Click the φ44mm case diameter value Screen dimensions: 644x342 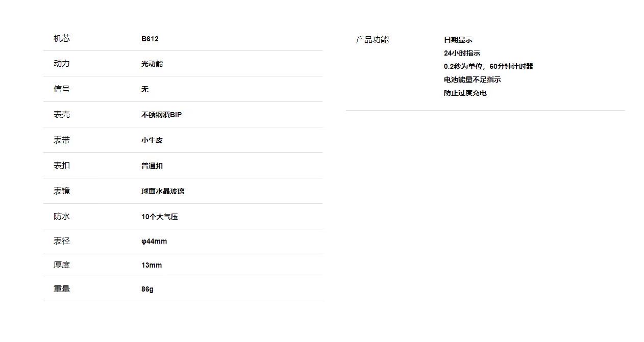(x=154, y=241)
